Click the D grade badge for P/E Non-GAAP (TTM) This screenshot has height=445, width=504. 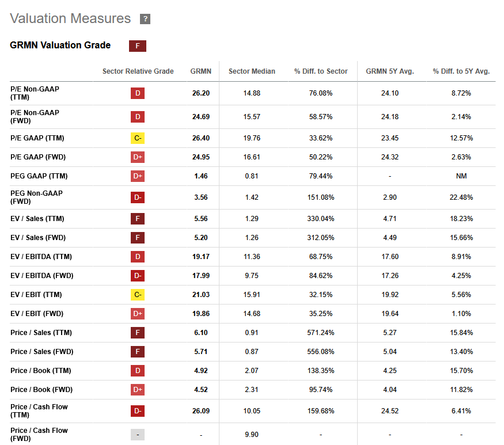[138, 93]
